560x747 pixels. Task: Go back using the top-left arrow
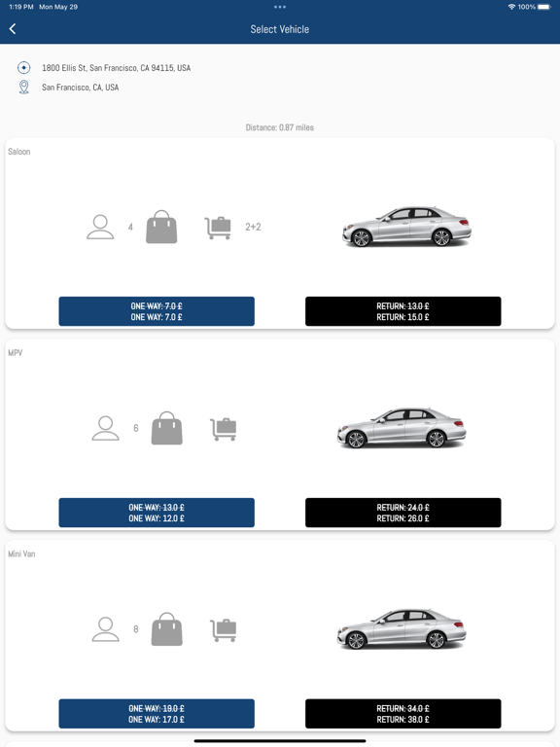click(13, 29)
